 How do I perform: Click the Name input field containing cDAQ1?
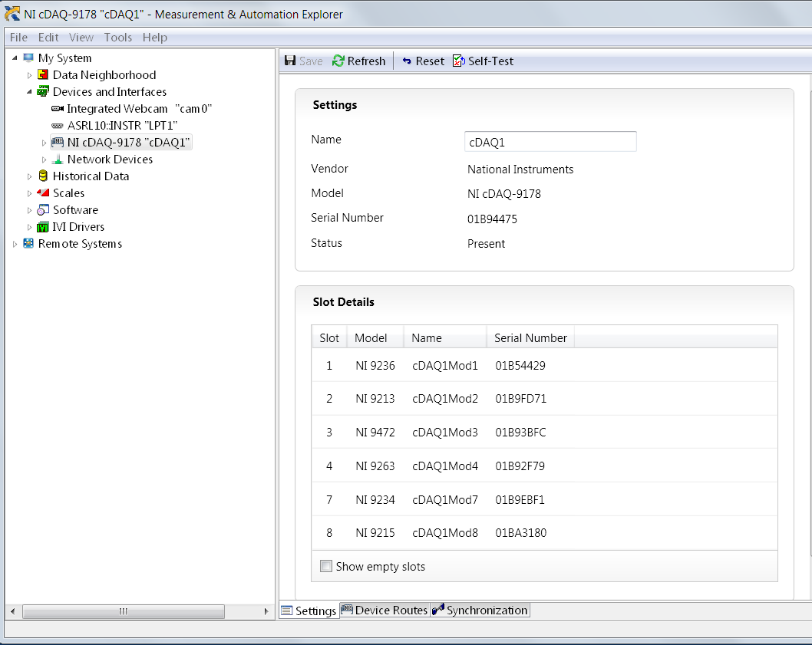coord(550,142)
